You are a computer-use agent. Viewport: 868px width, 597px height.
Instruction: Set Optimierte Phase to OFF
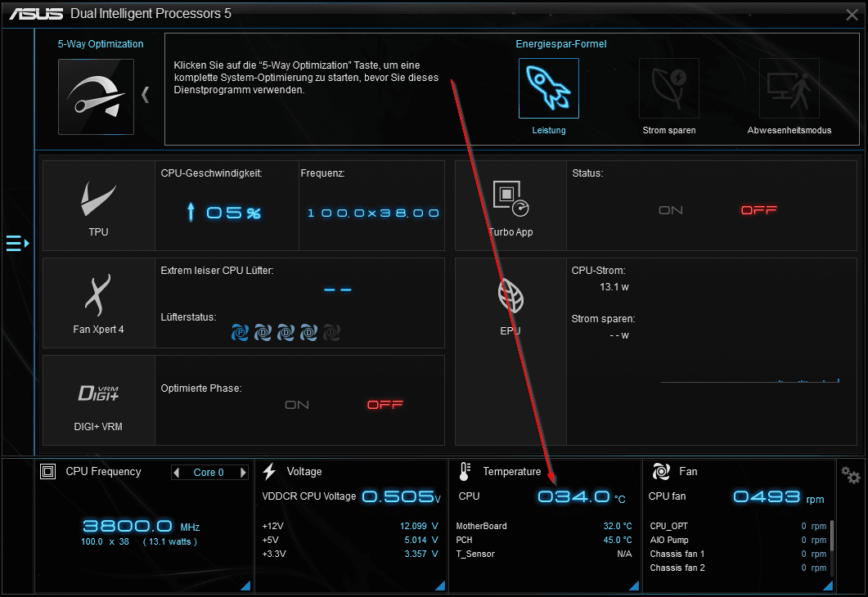[x=385, y=405]
